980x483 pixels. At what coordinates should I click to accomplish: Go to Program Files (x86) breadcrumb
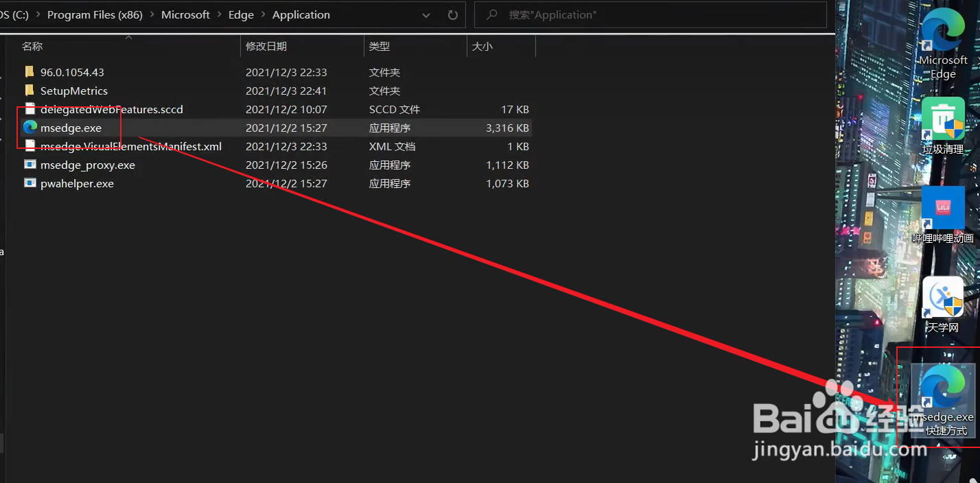(x=95, y=14)
